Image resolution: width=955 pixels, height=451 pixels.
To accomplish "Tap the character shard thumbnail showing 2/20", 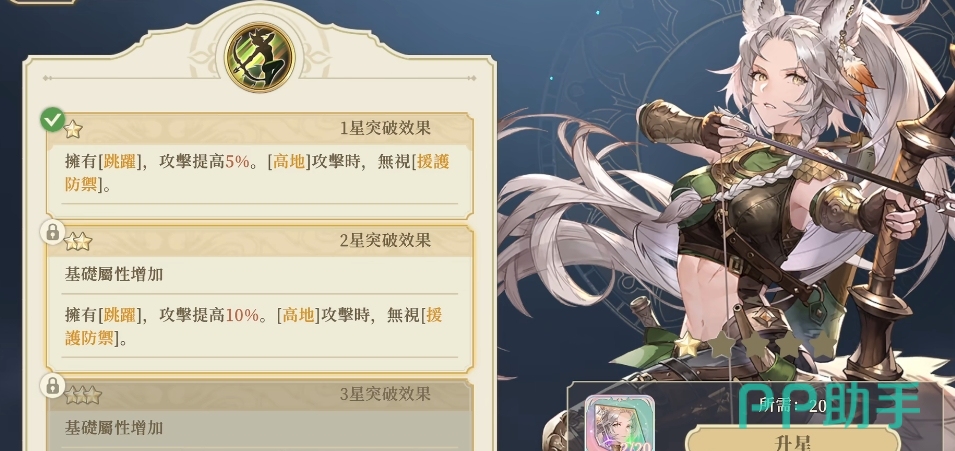I will tap(619, 424).
